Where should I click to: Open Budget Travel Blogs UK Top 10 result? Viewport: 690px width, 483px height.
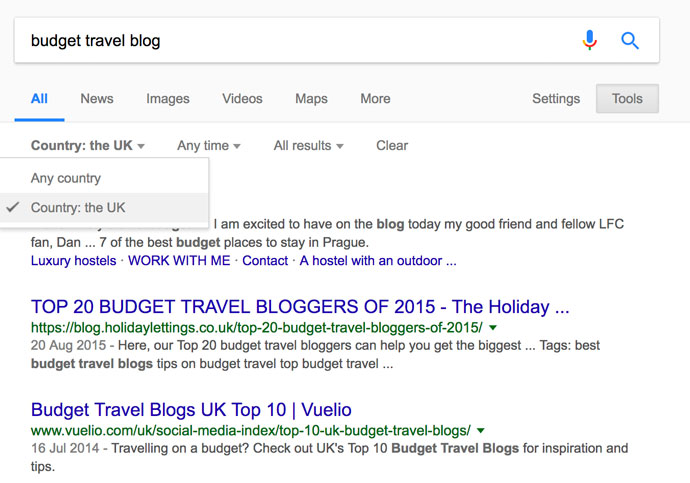tap(191, 410)
